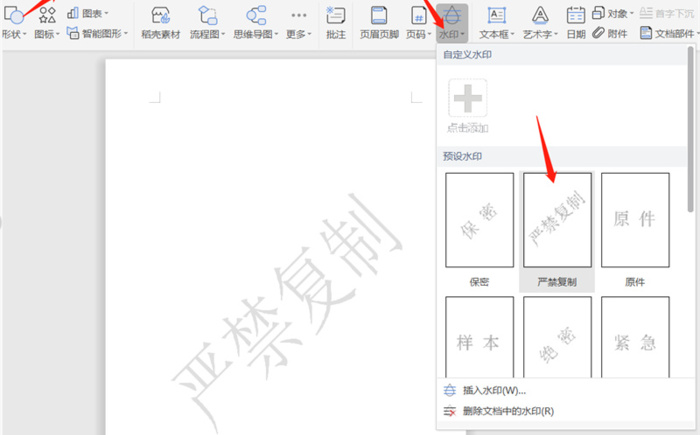Choose the 紧急 preset watermark
The image size is (700, 435).
(635, 337)
